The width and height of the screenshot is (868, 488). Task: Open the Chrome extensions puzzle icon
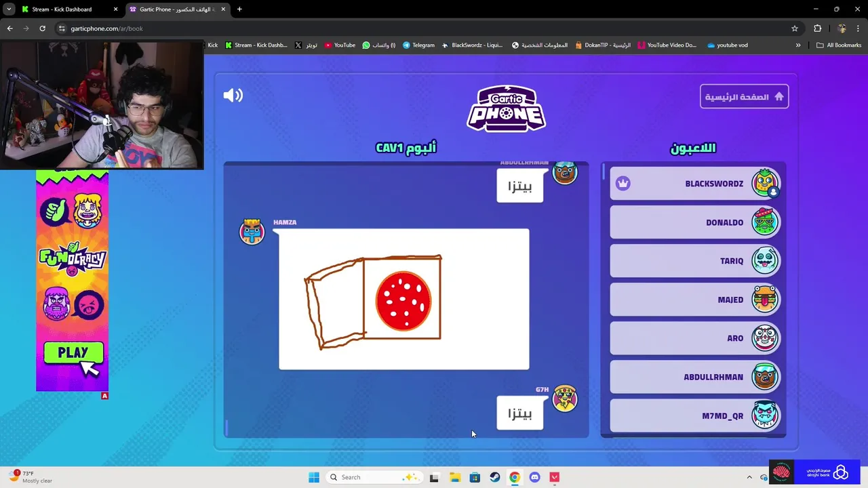click(x=817, y=28)
